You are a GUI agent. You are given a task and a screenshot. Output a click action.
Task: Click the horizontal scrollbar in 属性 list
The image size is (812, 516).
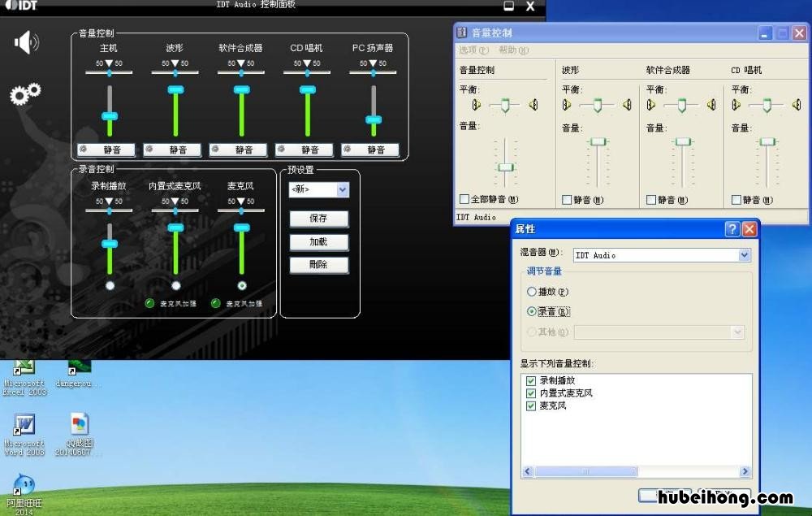[585, 471]
